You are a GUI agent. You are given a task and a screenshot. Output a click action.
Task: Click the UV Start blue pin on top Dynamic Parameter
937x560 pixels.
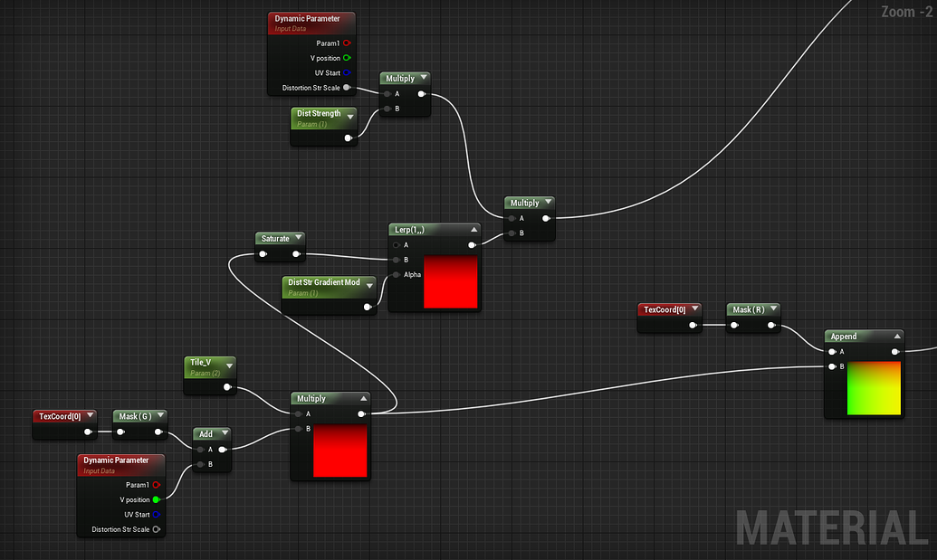click(x=349, y=72)
